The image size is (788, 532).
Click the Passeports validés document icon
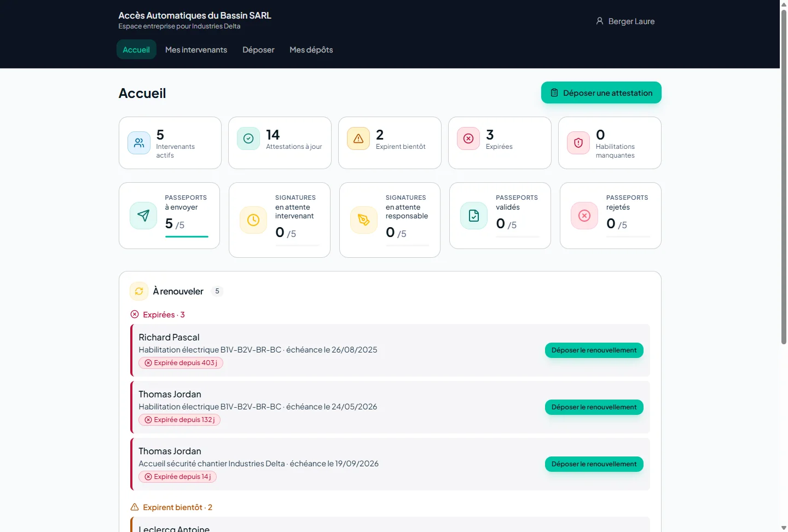474,216
